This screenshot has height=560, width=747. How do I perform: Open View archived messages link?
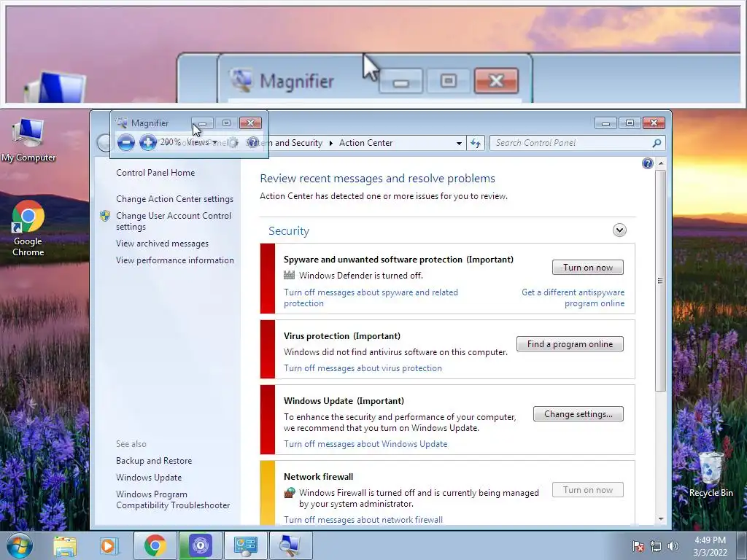point(163,244)
